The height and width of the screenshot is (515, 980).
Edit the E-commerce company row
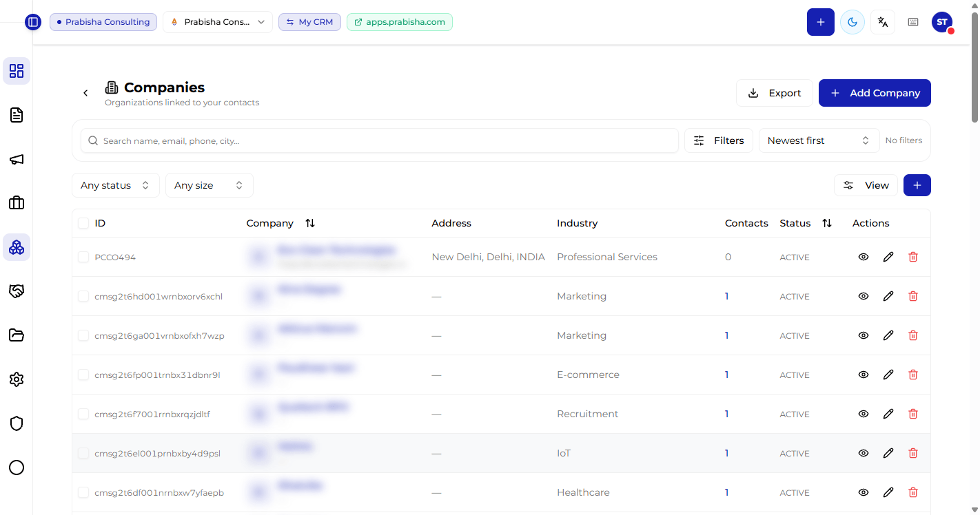[888, 375]
